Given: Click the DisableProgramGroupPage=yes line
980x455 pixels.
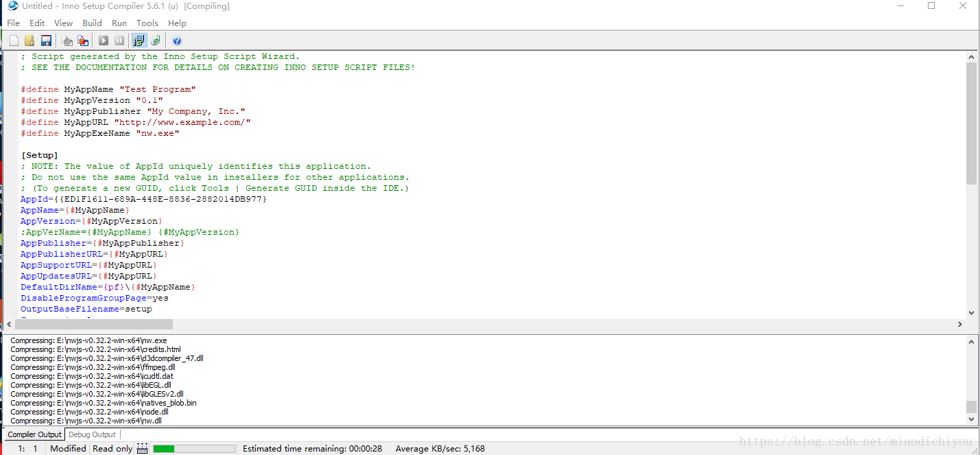Looking at the screenshot, I should tap(94, 298).
